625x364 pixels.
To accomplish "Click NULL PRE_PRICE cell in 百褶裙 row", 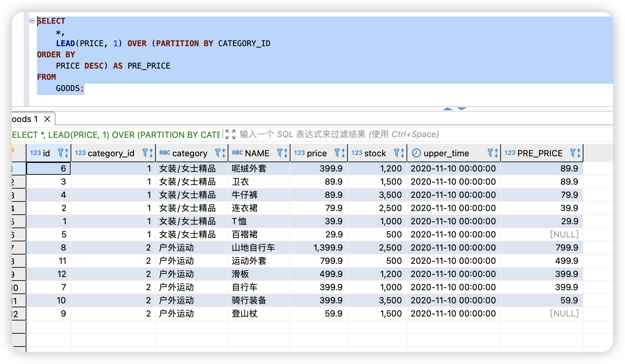I will (x=542, y=234).
